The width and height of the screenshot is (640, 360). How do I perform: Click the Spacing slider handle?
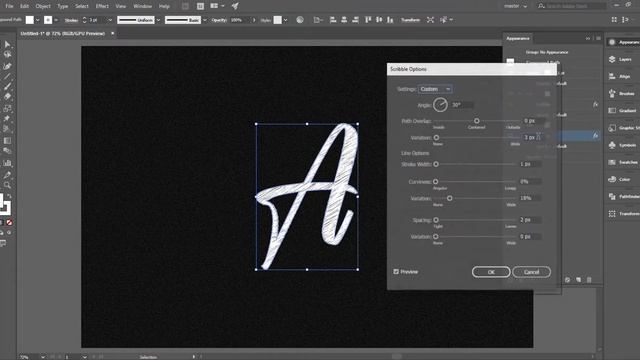coord(436,220)
